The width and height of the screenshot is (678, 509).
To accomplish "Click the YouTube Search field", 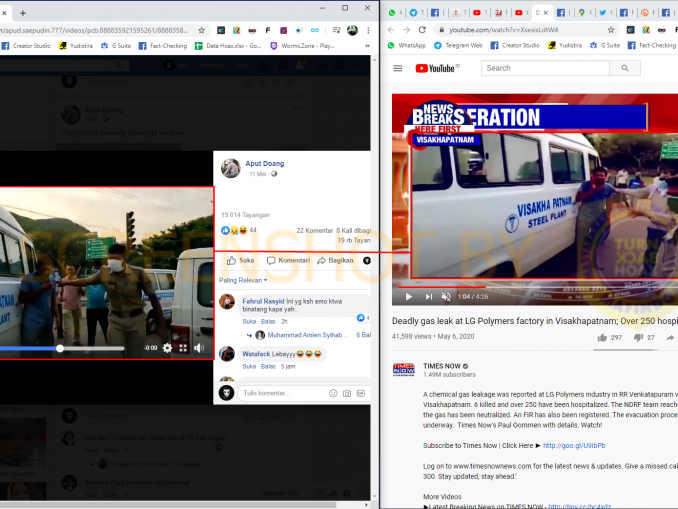I will [x=545, y=68].
